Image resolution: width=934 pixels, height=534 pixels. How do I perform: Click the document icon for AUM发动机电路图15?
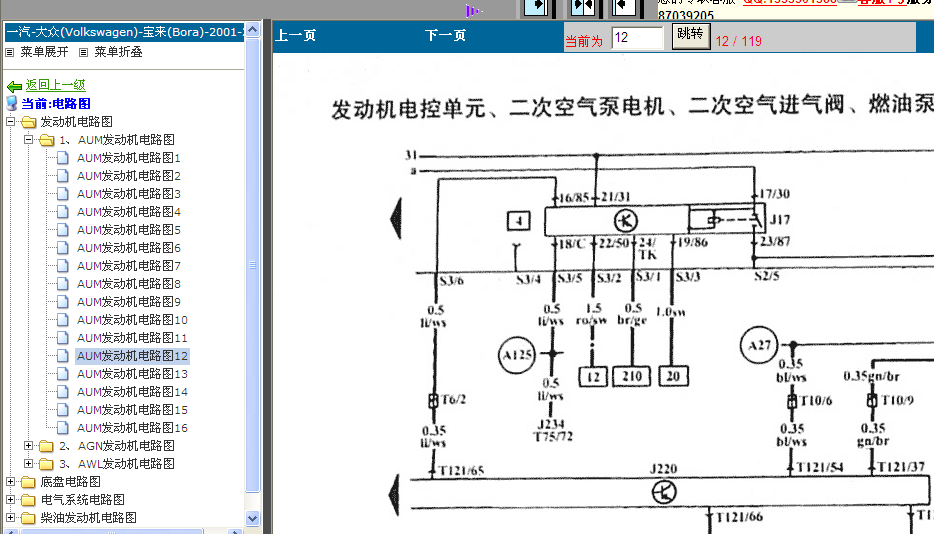coord(63,409)
